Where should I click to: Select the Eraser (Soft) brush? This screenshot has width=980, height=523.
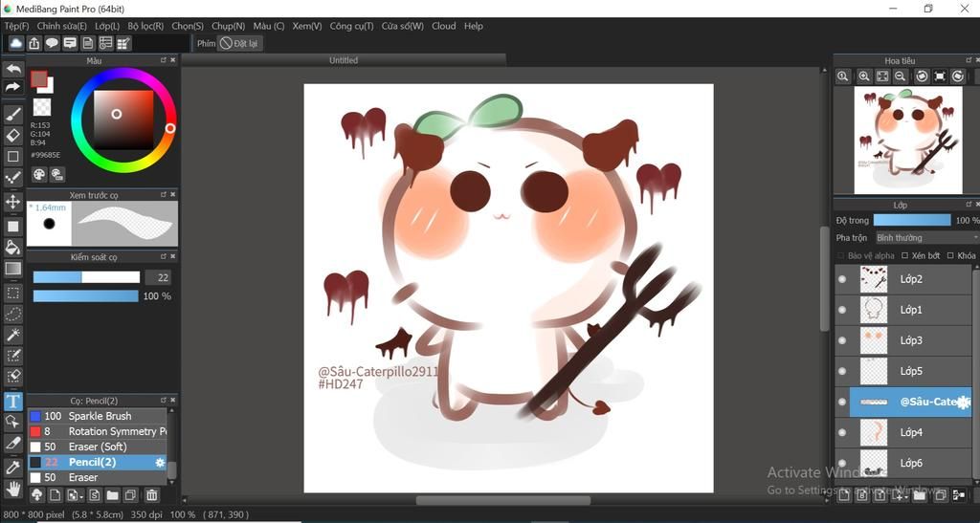point(97,447)
